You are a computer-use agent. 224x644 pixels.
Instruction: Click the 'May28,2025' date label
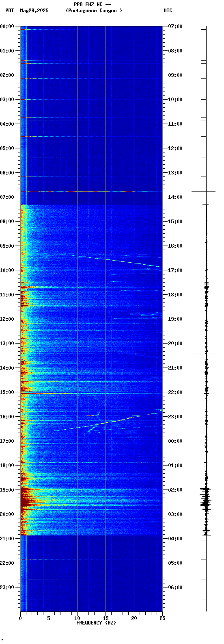[34, 11]
